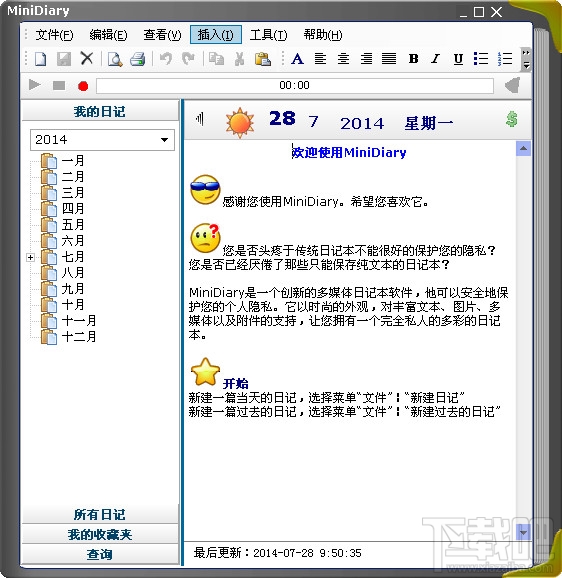The width and height of the screenshot is (562, 578).
Task: Open the 文件(F) menu
Action: tap(54, 35)
